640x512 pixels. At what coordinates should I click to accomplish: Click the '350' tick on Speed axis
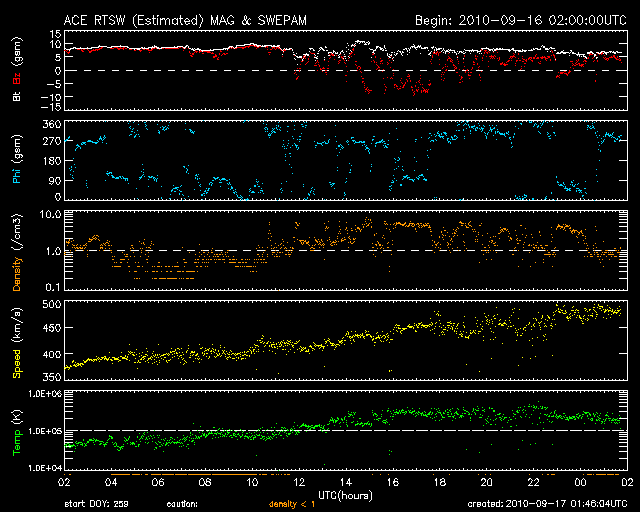pos(52,377)
